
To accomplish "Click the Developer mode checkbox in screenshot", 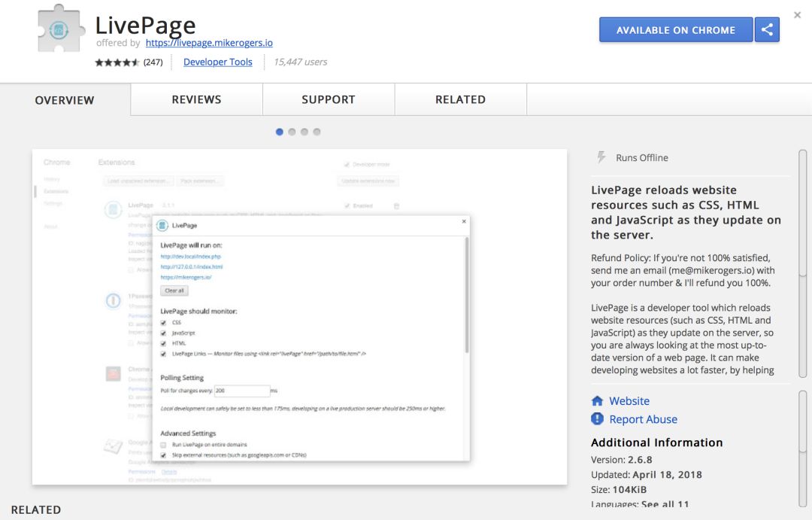I will [x=347, y=164].
